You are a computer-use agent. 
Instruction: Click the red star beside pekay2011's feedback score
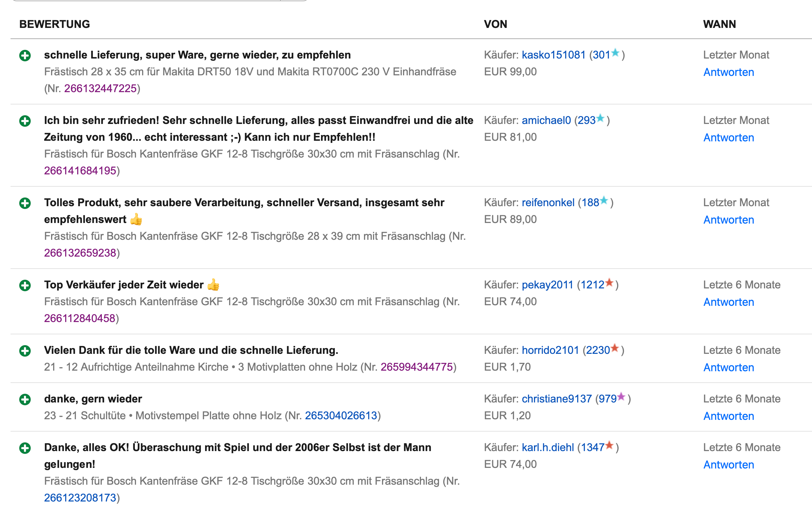coord(609,282)
